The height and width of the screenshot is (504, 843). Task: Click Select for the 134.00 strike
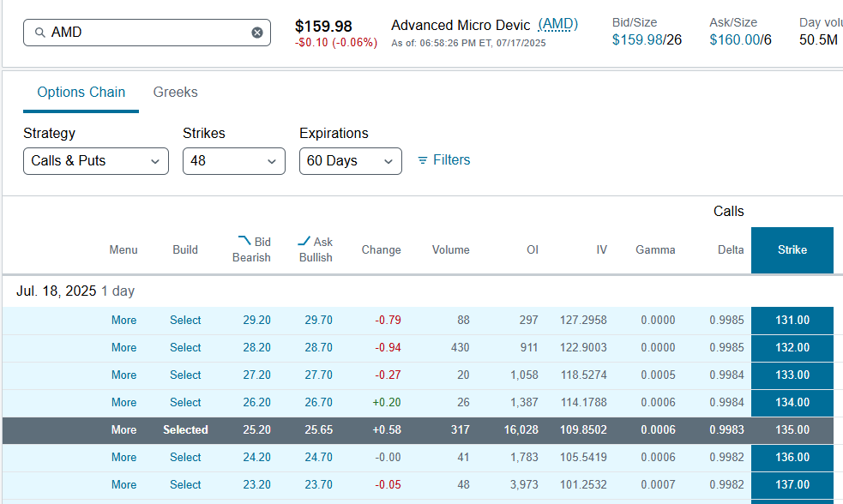(x=185, y=403)
